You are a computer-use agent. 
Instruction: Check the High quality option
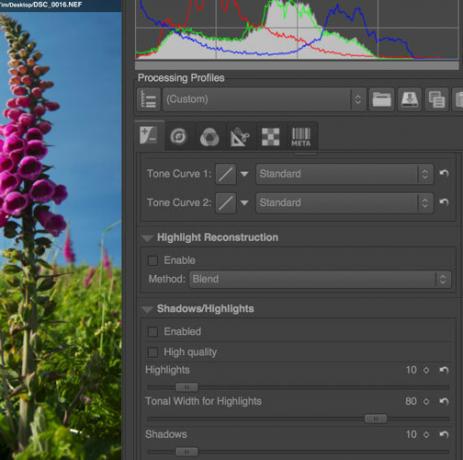153,352
